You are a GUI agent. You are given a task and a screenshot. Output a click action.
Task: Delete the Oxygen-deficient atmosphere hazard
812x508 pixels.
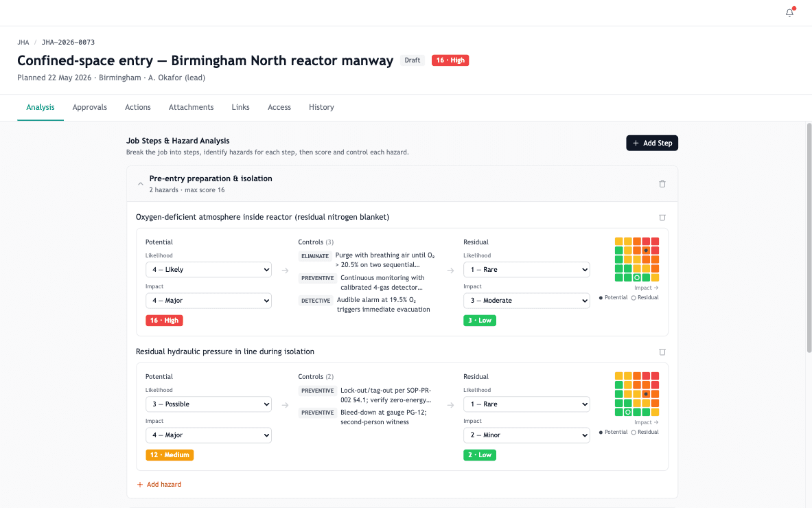pyautogui.click(x=662, y=218)
